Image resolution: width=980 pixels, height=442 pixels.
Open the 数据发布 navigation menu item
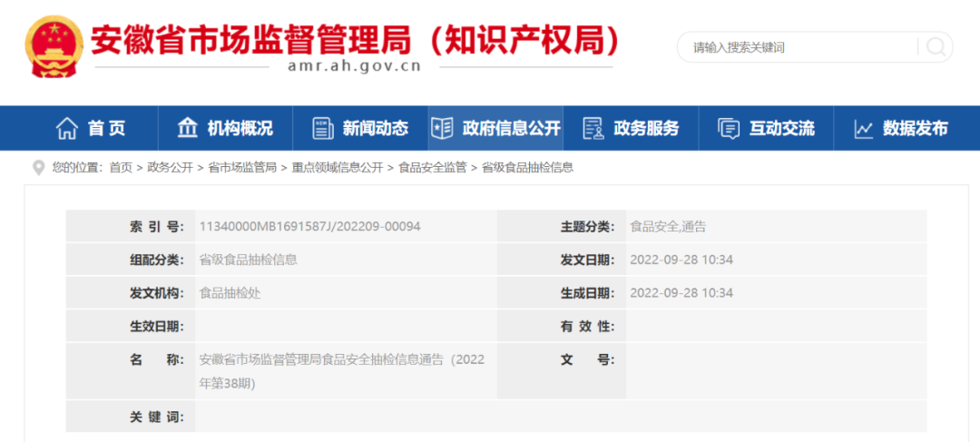915,129
